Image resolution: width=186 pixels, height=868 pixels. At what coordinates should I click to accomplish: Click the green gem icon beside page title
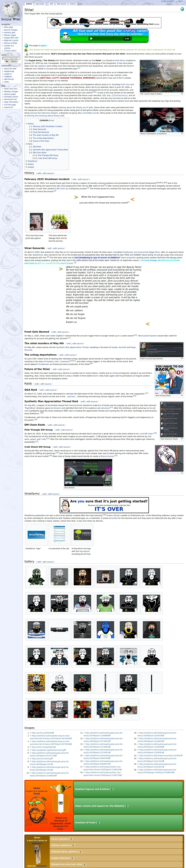[182, 9]
